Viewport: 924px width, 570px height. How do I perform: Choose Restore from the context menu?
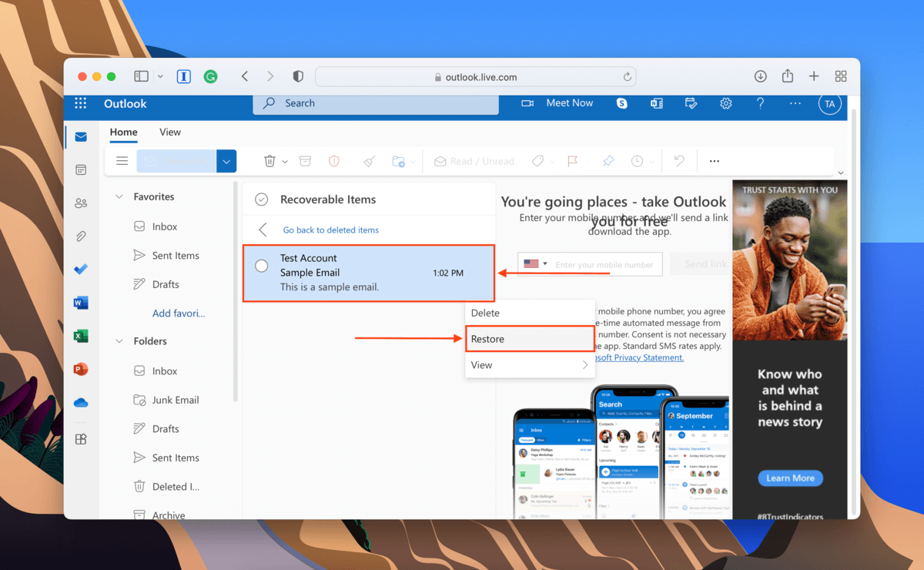pos(530,339)
